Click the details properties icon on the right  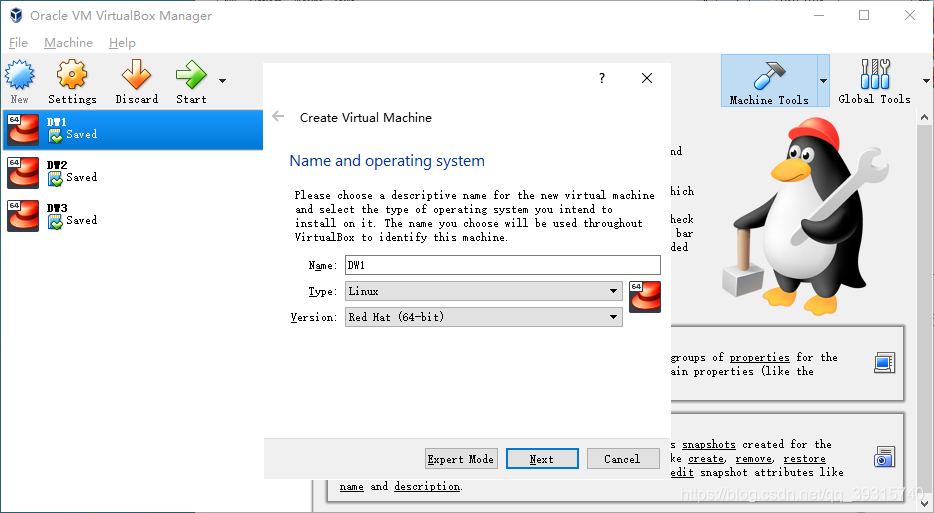pyautogui.click(x=885, y=363)
